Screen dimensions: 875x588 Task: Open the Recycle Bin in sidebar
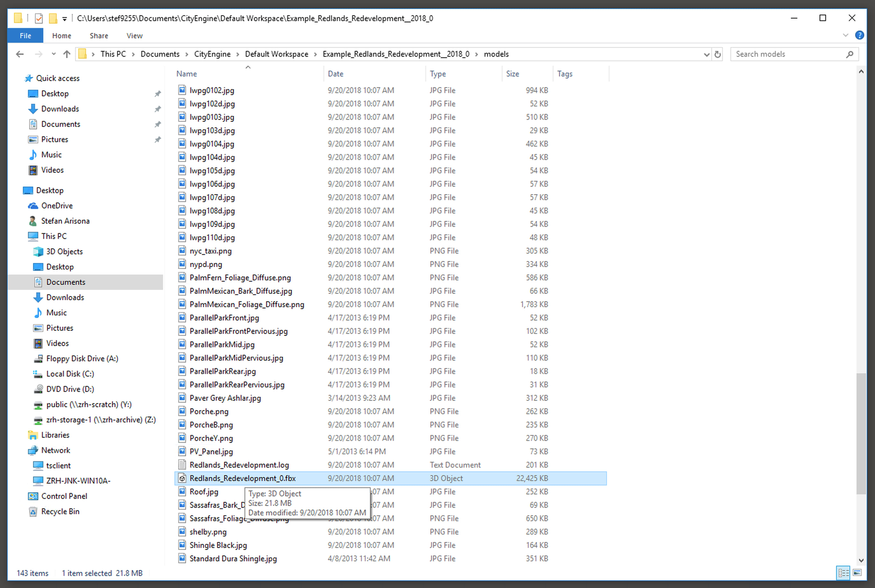click(60, 511)
